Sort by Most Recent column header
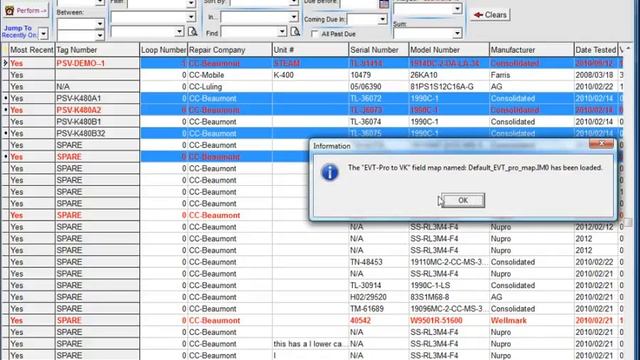This screenshot has height=360, width=640. (31, 50)
